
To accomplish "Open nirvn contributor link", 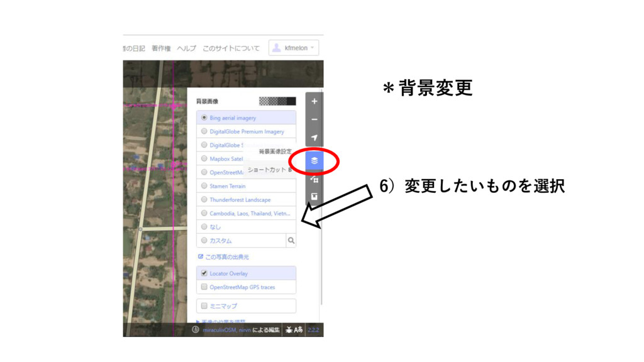I will [245, 330].
